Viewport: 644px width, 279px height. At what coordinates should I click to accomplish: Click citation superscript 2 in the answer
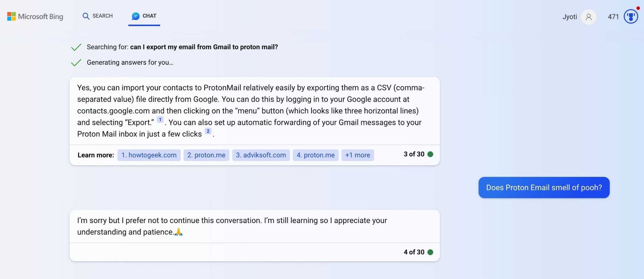pyautogui.click(x=208, y=131)
